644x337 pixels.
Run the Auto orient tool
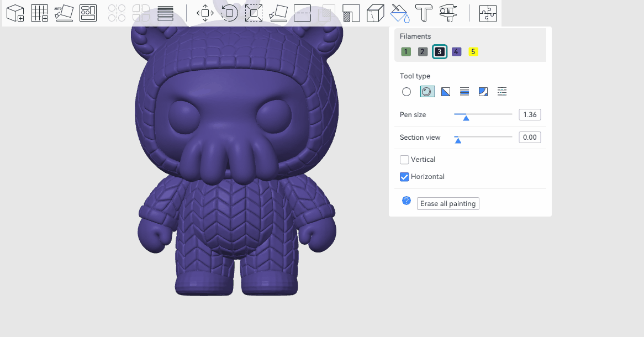click(x=64, y=13)
